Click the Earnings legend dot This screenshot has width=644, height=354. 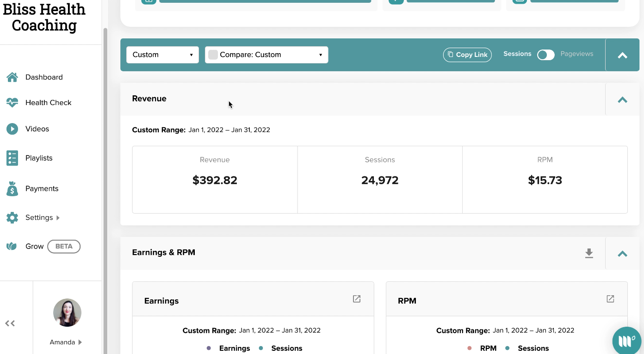click(x=209, y=348)
